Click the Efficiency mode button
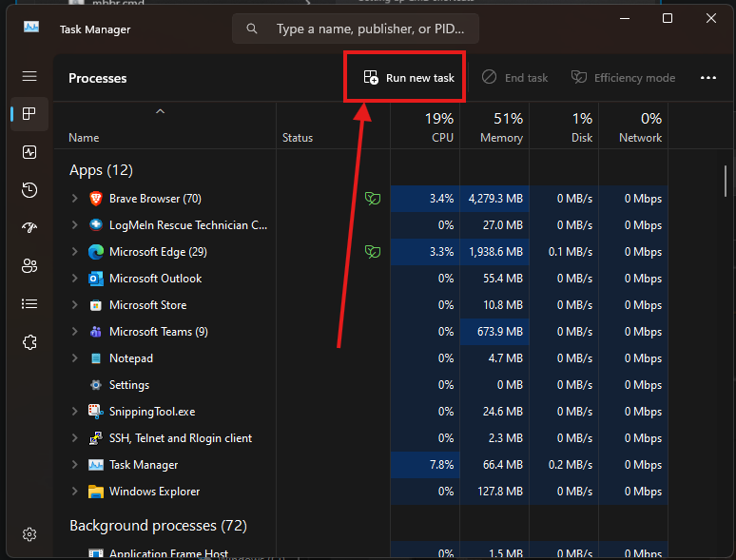This screenshot has width=736, height=560. [623, 77]
